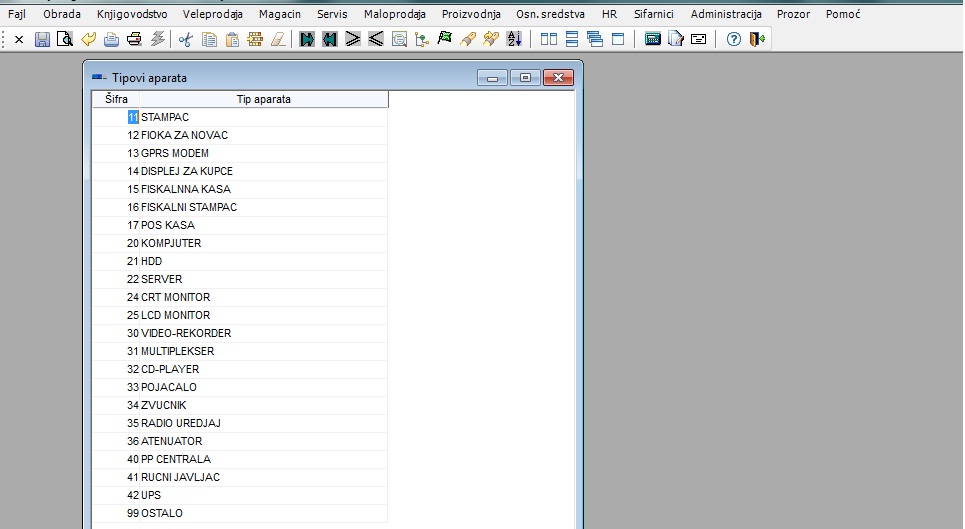Click the eraser icon in toolbar
The width and height of the screenshot is (965, 529).
[x=278, y=40]
